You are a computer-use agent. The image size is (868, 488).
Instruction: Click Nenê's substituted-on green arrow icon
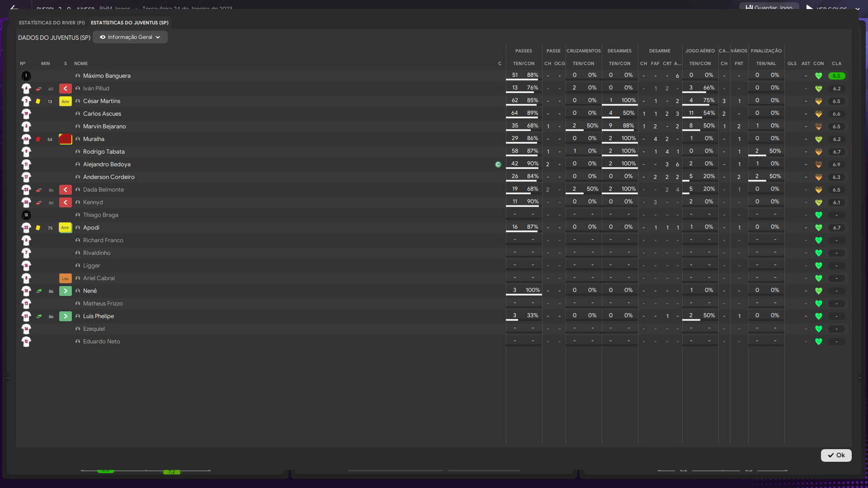[x=66, y=291]
